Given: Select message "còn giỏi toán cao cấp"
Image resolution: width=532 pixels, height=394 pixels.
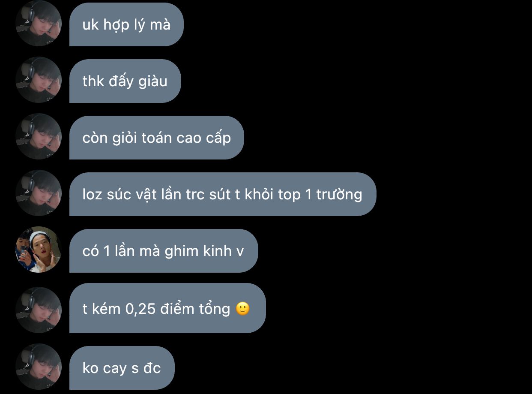Looking at the screenshot, I should (156, 138).
